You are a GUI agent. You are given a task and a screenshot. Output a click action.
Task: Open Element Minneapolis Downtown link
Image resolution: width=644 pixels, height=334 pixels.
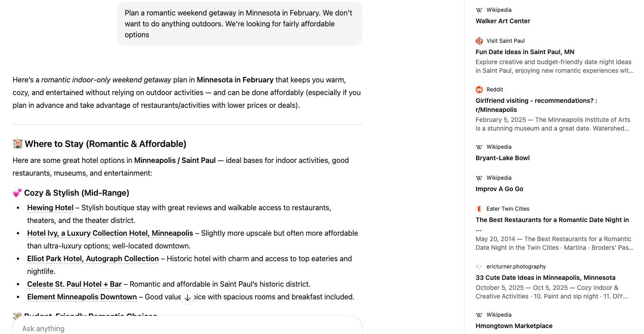tap(82, 297)
